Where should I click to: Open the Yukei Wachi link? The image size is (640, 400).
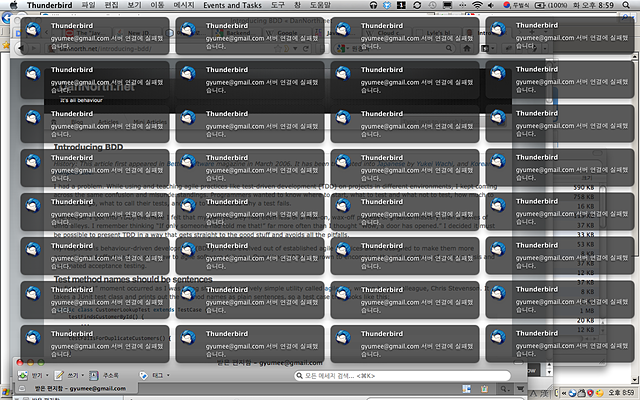(x=435, y=164)
